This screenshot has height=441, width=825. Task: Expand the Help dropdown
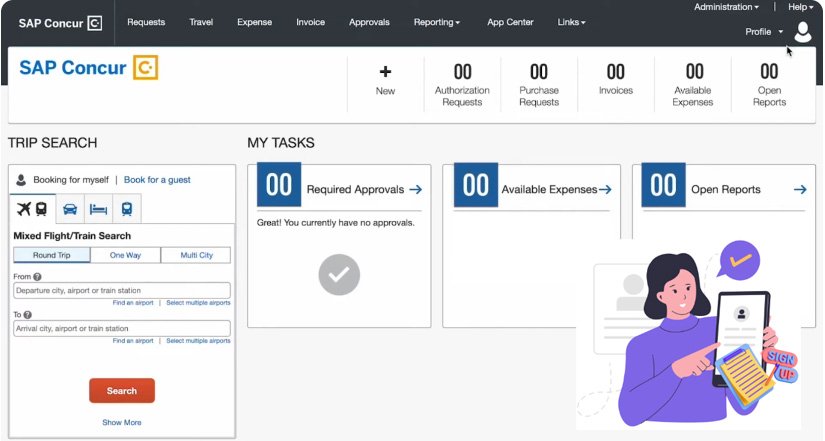click(800, 7)
